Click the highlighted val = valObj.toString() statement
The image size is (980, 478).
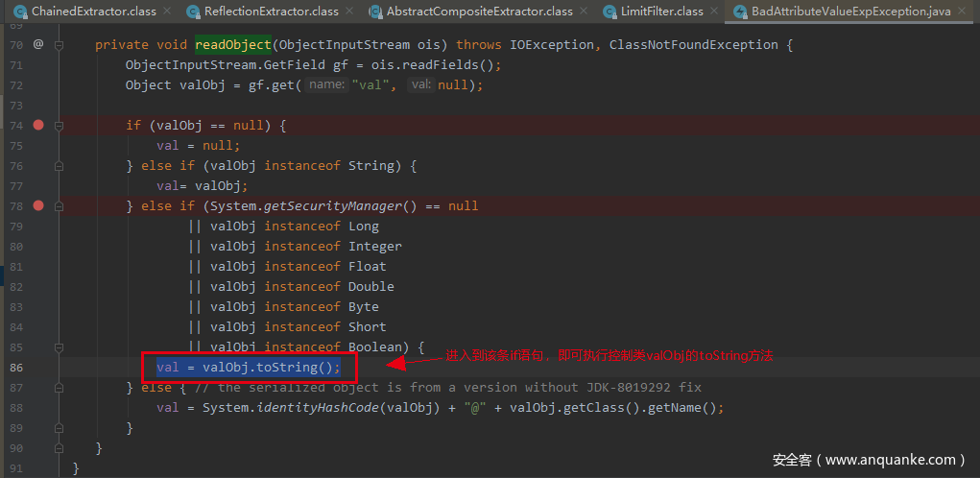click(x=249, y=368)
